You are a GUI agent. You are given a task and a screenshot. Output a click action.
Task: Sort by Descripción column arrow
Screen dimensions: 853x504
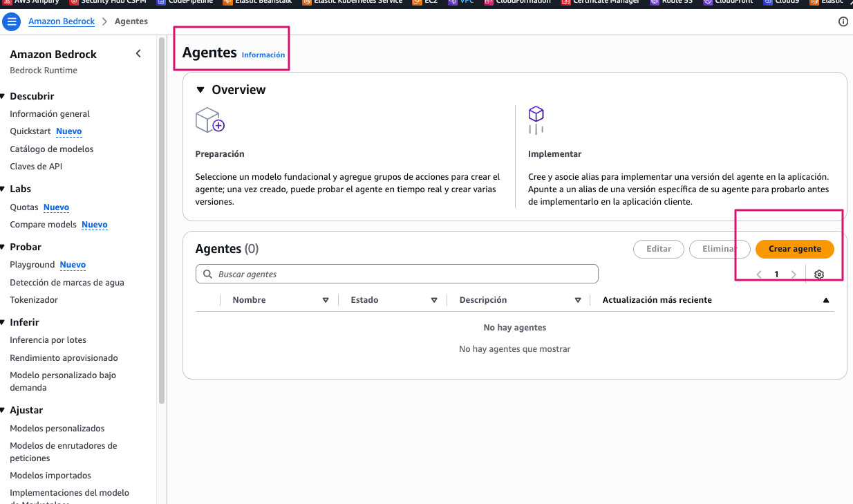pyautogui.click(x=578, y=300)
